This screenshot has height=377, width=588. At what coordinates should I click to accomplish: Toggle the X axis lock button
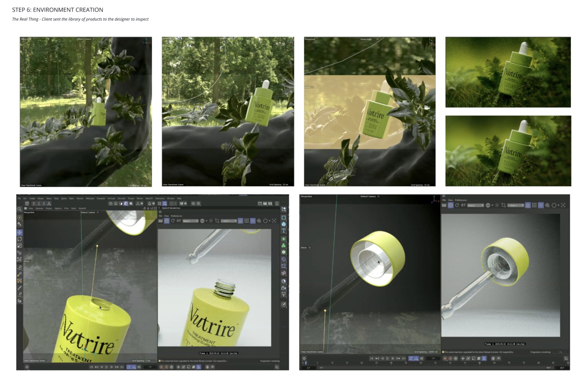coord(34,204)
